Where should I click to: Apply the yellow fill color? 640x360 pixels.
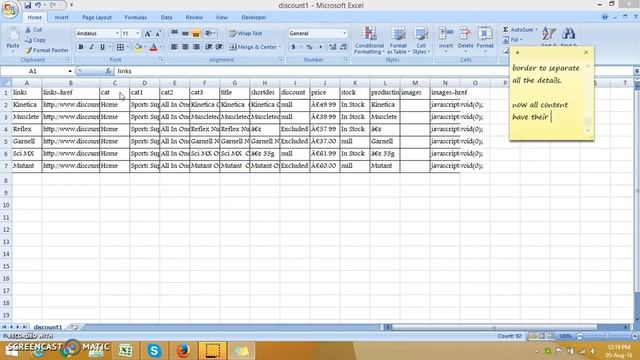[x=138, y=47]
